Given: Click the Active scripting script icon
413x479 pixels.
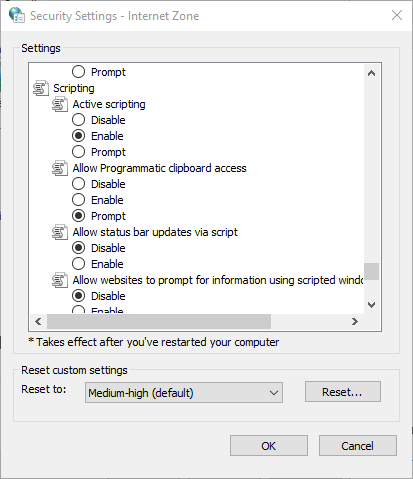Looking at the screenshot, I should (x=60, y=104).
